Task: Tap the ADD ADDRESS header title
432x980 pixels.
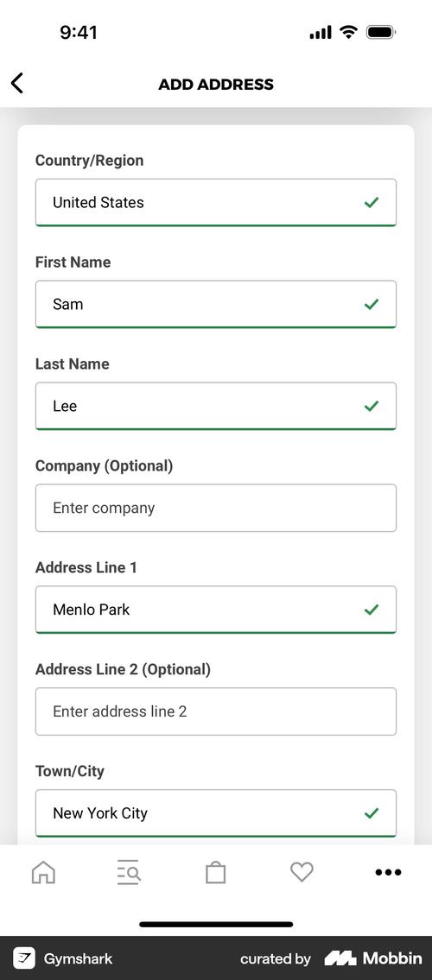Action: tap(216, 85)
